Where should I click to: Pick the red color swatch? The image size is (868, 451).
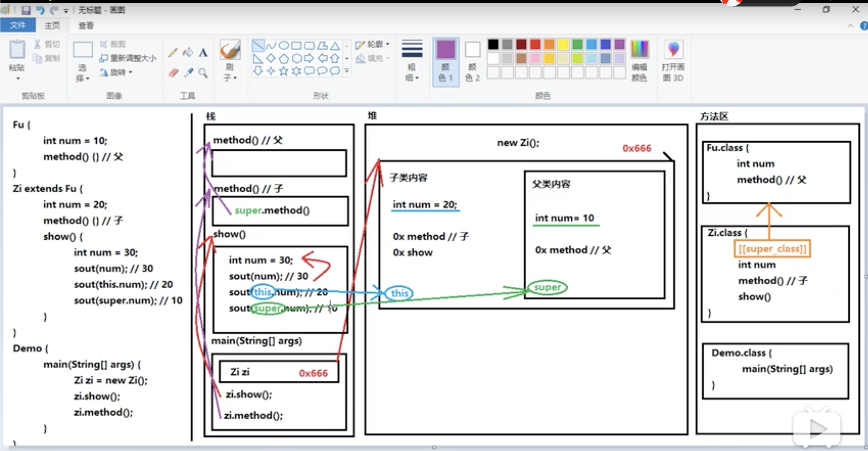(535, 44)
